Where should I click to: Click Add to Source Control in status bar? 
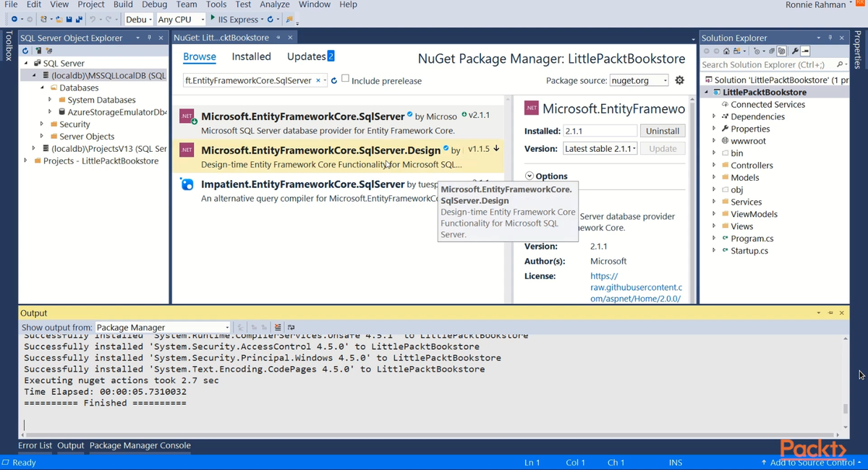(813, 462)
